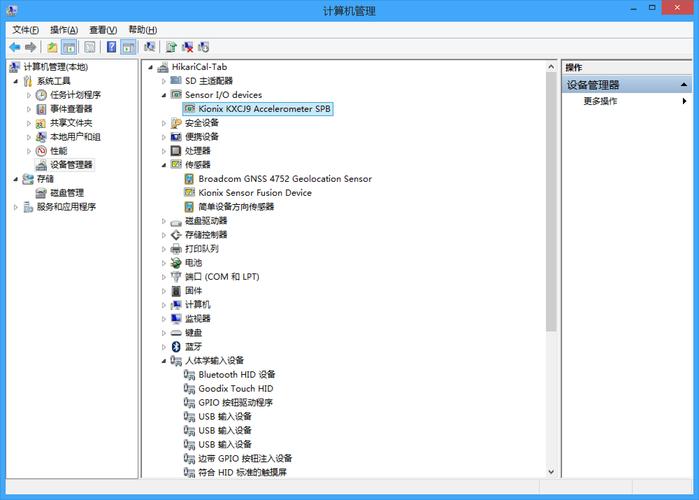Viewport: 699px width, 500px height.
Task: Select GPIO 按钮驱动程序 device
Action: 235,402
